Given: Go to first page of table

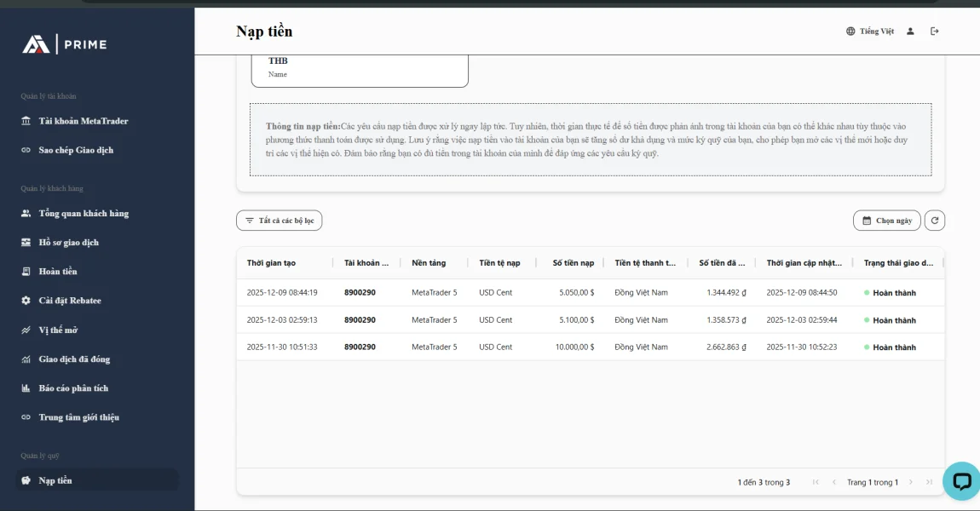Looking at the screenshot, I should 816,482.
